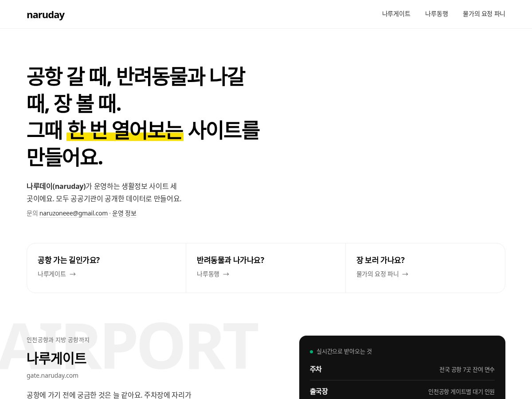Click the gate.naruday.com text
532x399 pixels.
click(x=52, y=376)
